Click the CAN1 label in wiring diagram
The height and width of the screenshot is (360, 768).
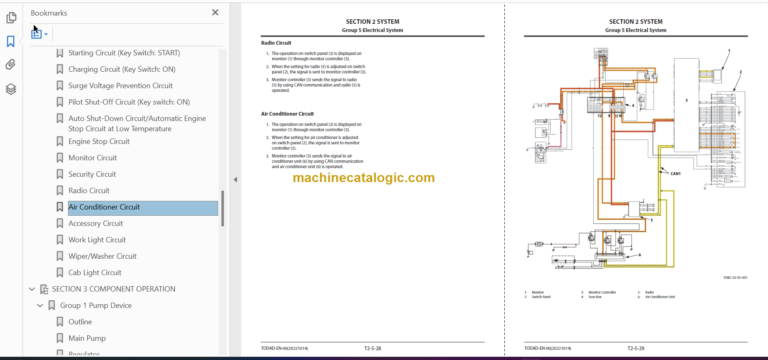point(675,174)
